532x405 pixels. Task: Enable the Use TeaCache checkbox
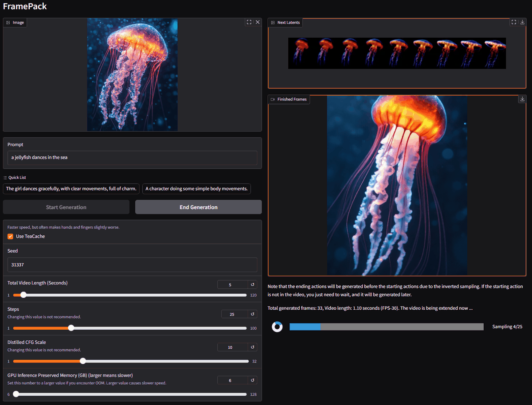pos(10,236)
